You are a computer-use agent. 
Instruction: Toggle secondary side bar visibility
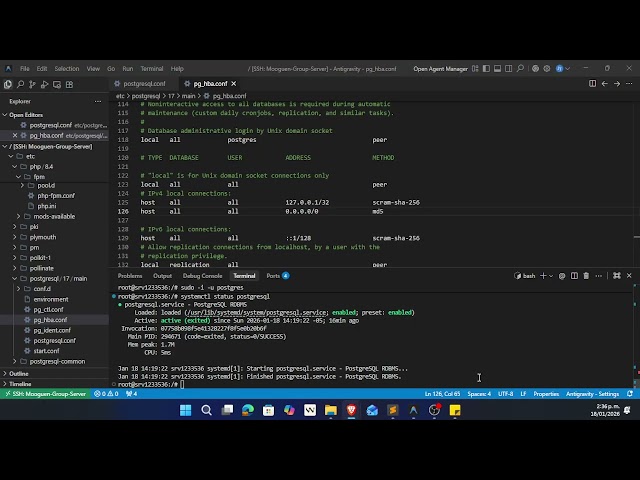509,69
